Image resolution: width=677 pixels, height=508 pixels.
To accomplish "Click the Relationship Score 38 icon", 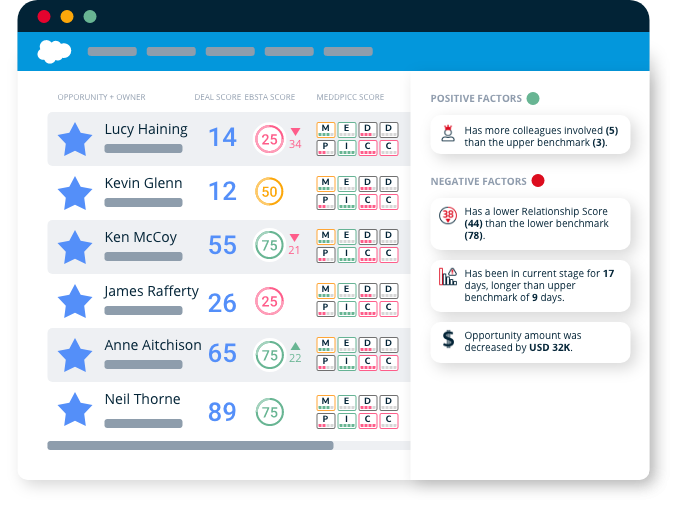I will pyautogui.click(x=448, y=215).
